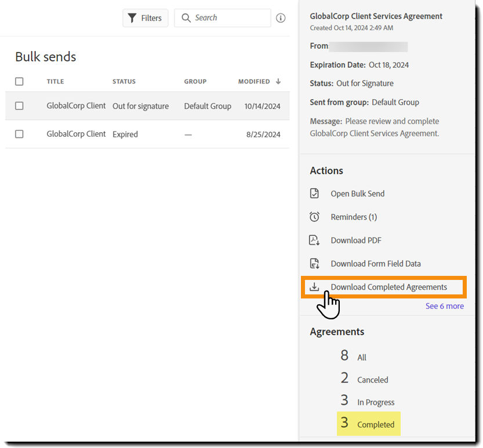
Task: Select the Reminders alarm clock icon
Action: (314, 217)
